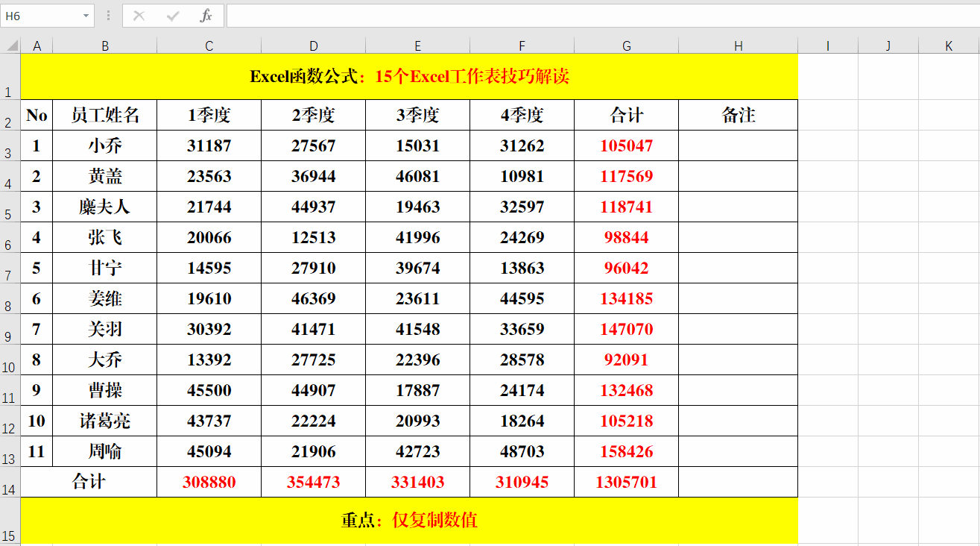Select the cell with name '甘宁'
The height and width of the screenshot is (546, 980).
click(105, 269)
